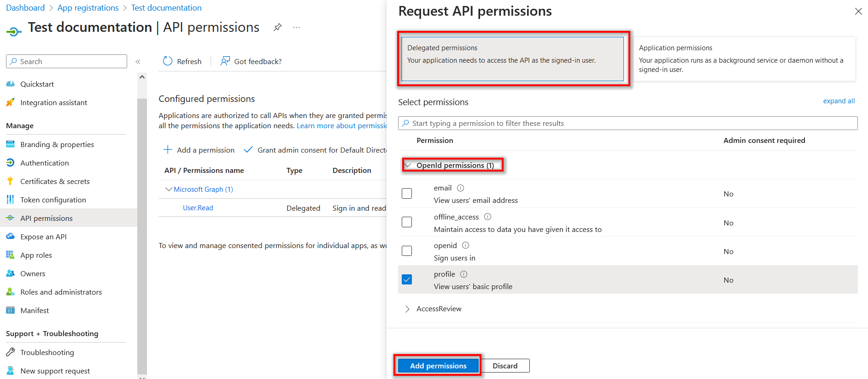Image resolution: width=868 pixels, height=379 pixels.
Task: Collapse the OpenId permissions group
Action: click(x=407, y=165)
